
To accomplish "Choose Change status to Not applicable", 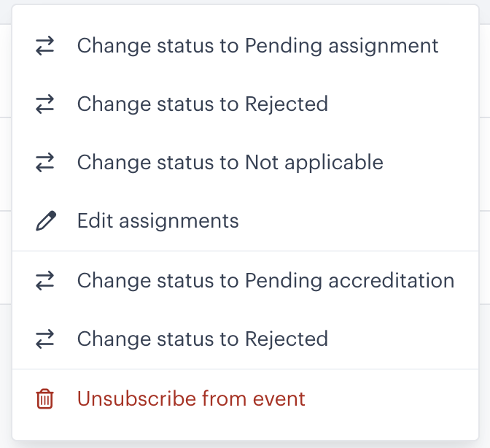I will point(245,162).
